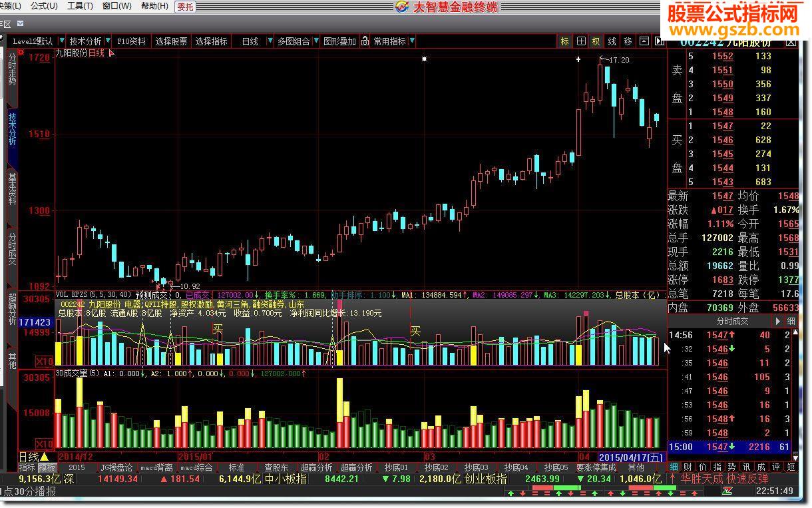Select the 抄底05 indicator tab
This screenshot has height=508, width=812.
[556, 467]
